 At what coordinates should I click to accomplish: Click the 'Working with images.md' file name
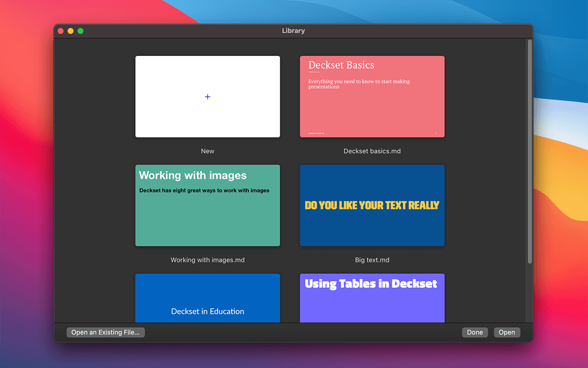[208, 260]
